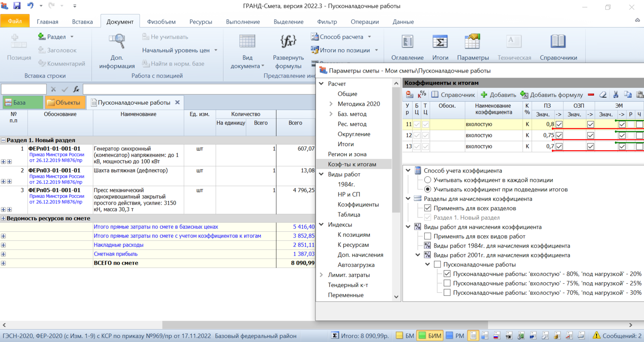
Task: Select Регион и зона in parameters tree
Action: (x=347, y=154)
